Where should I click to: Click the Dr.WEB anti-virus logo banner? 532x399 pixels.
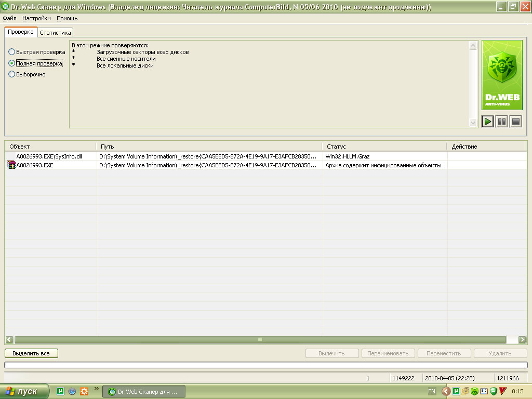tap(502, 75)
